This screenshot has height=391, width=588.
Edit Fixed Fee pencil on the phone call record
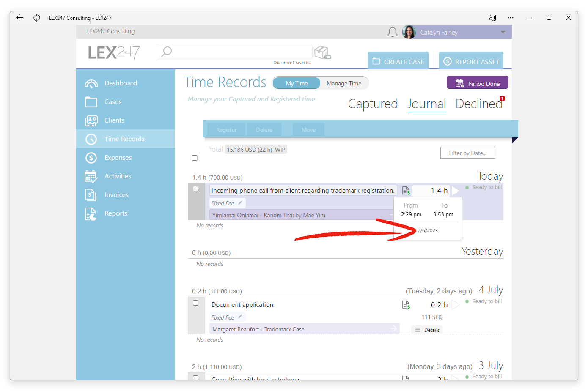point(240,203)
